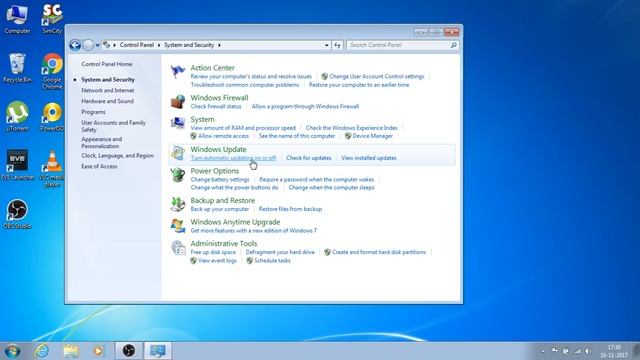Screen dimensions: 640x360
Task: Open the Windows Start menu orb
Action: tap(12, 351)
